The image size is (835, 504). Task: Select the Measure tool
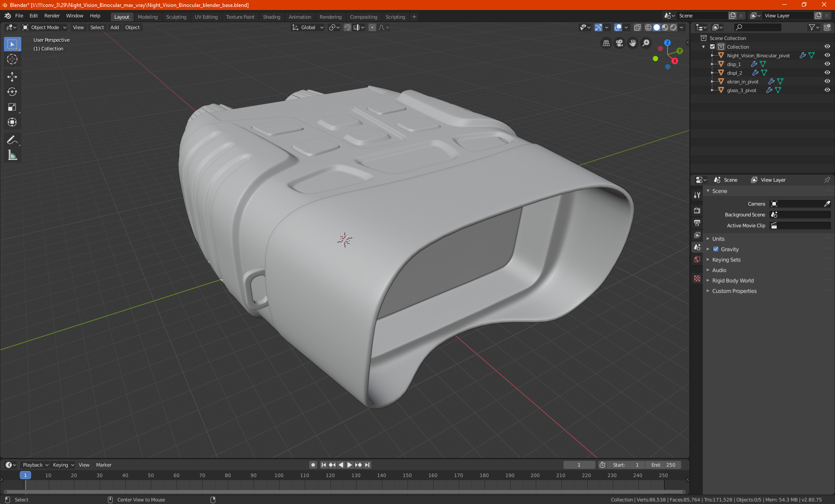point(12,156)
